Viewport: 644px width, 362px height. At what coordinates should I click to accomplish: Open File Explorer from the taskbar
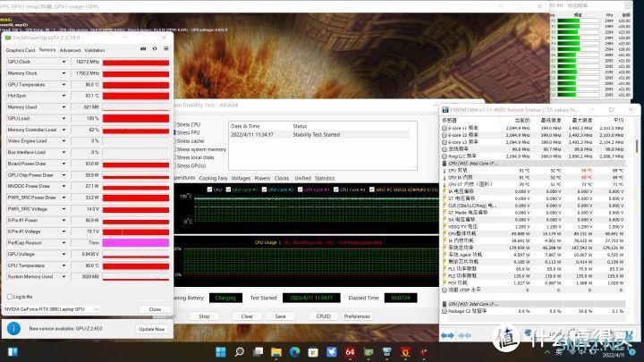coord(276,352)
